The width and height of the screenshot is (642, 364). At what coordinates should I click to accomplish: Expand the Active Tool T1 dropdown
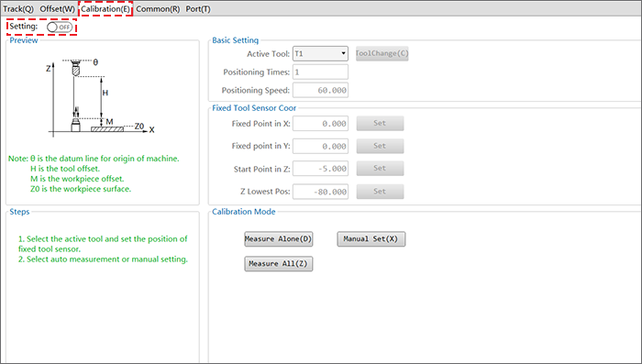[x=320, y=54]
